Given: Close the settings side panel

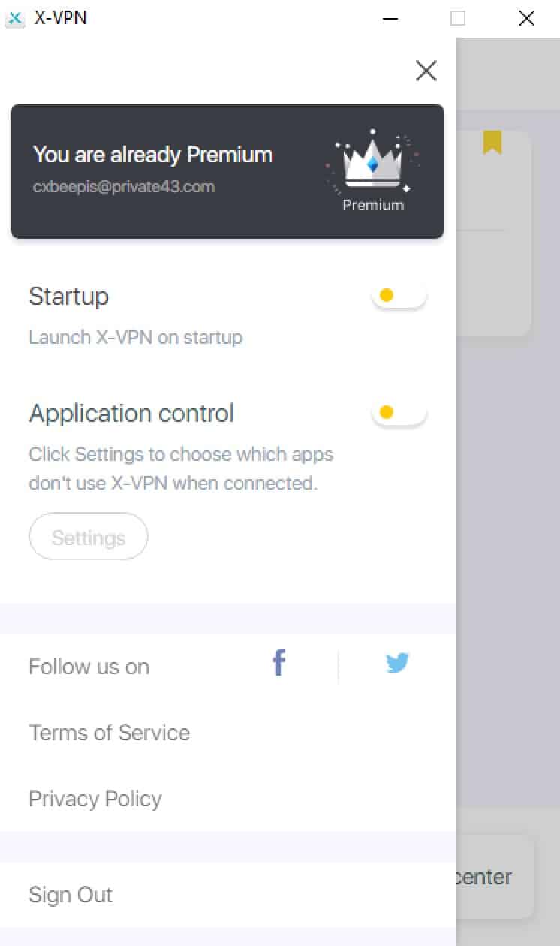Looking at the screenshot, I should (426, 71).
